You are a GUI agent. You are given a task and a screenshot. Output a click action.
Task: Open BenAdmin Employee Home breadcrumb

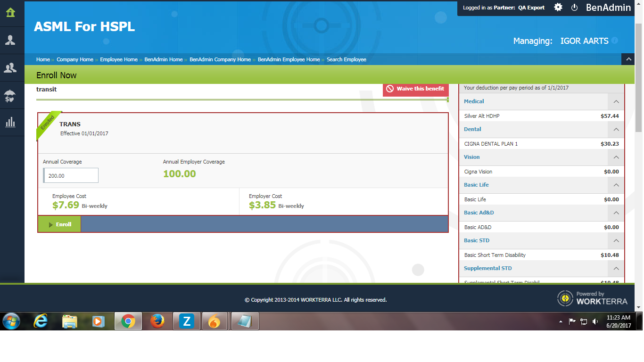pos(289,59)
